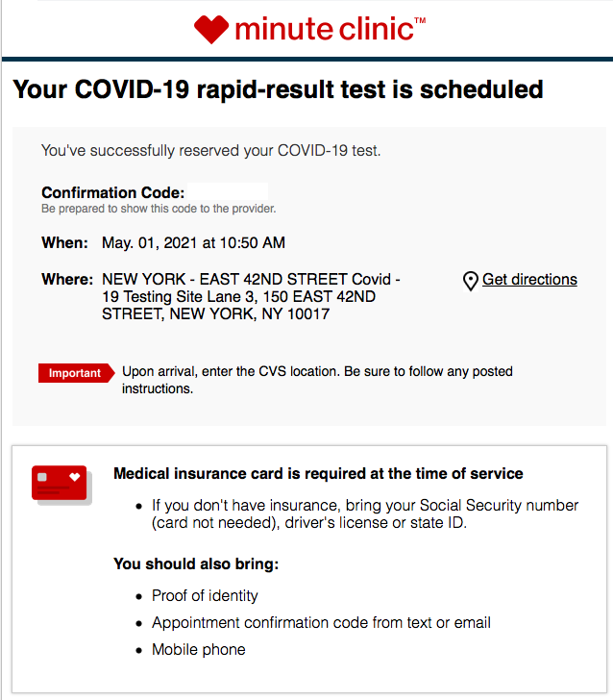
Task: Click the map pin location icon
Action: tap(470, 281)
